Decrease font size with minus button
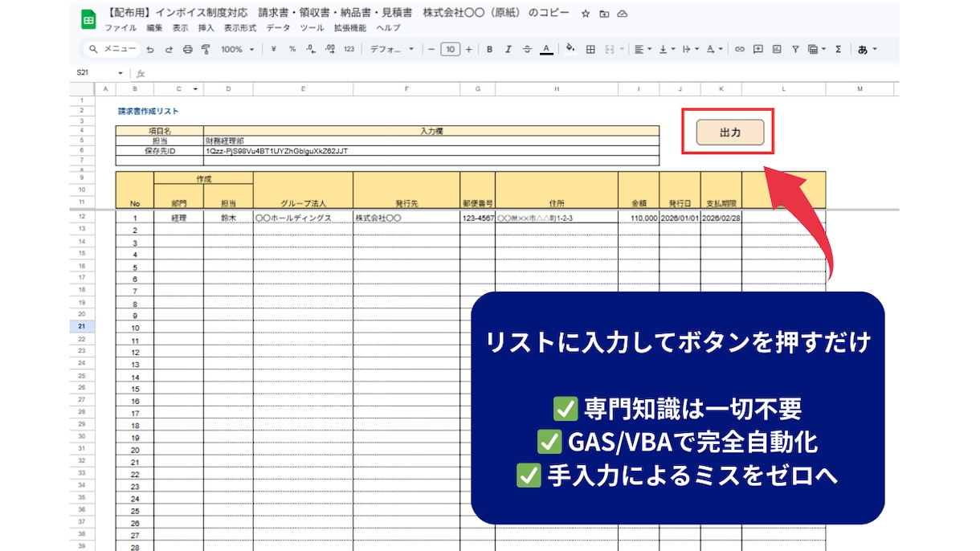Image resolution: width=980 pixels, height=551 pixels. [x=431, y=49]
